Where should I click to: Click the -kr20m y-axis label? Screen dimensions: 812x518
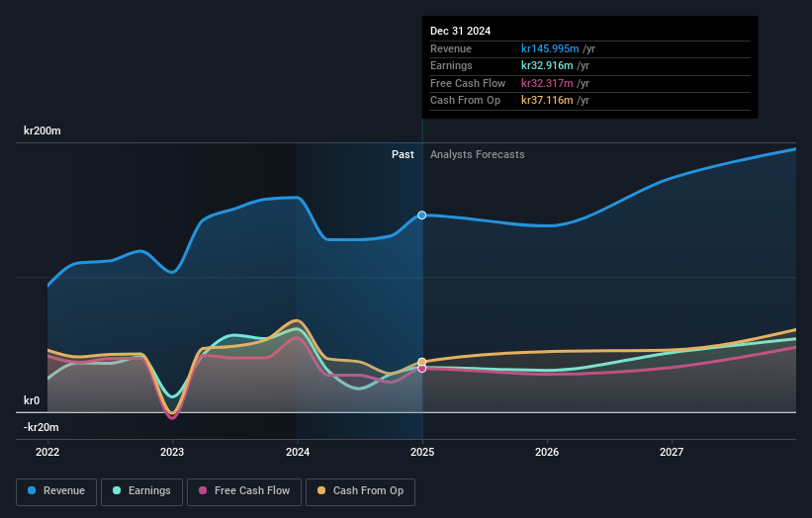(41, 427)
